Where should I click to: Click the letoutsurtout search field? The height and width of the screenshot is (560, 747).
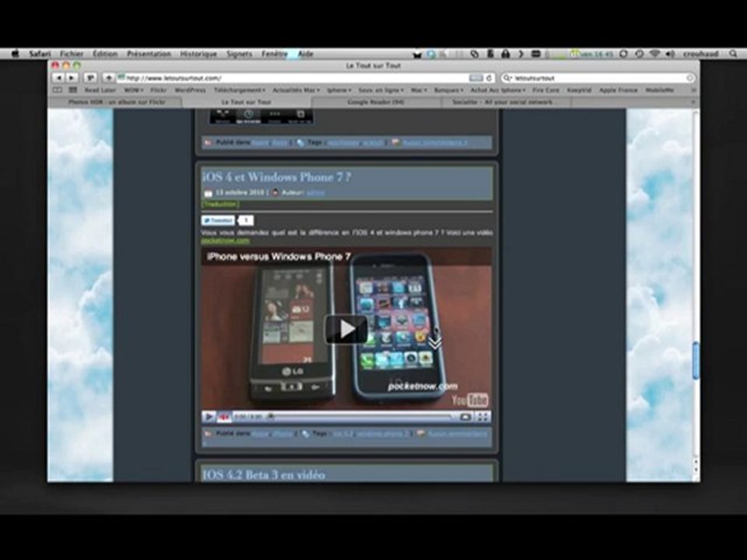tap(598, 78)
